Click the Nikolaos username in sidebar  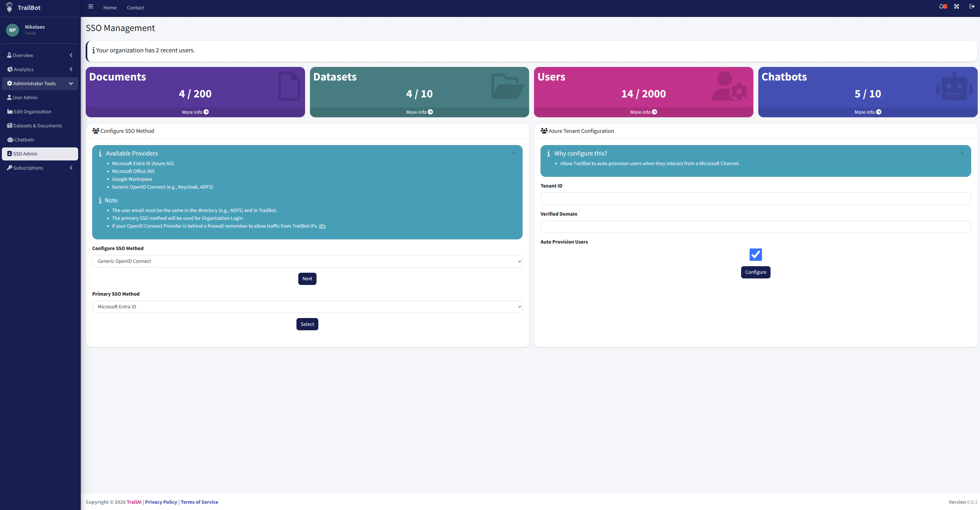[35, 27]
